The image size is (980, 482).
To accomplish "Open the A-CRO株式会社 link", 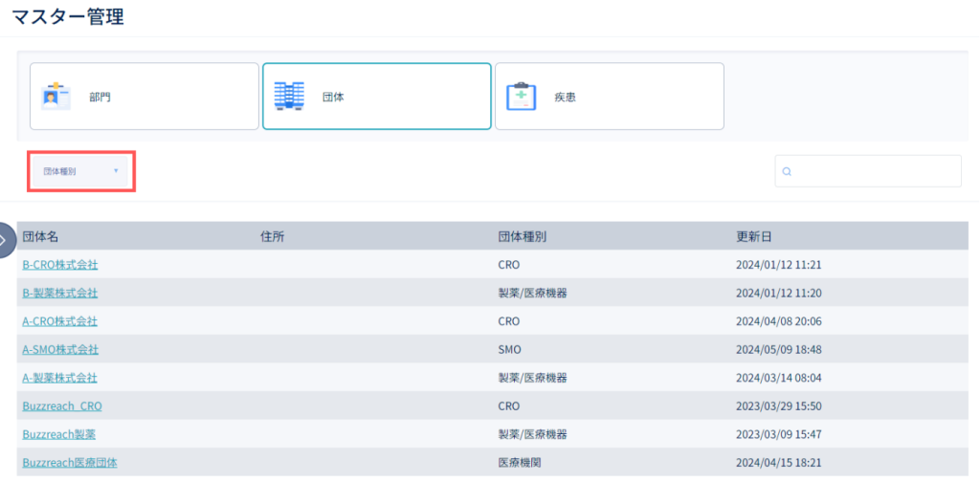I will coord(60,321).
